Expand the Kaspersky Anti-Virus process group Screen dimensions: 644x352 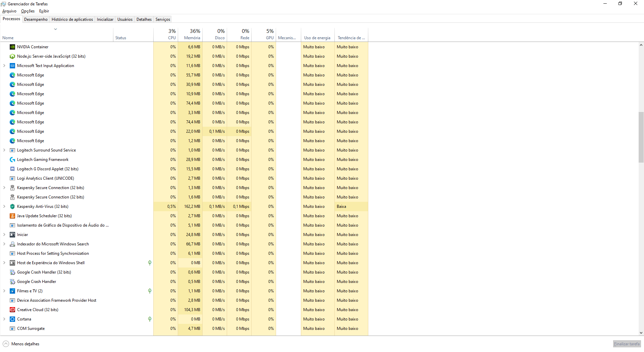point(4,207)
